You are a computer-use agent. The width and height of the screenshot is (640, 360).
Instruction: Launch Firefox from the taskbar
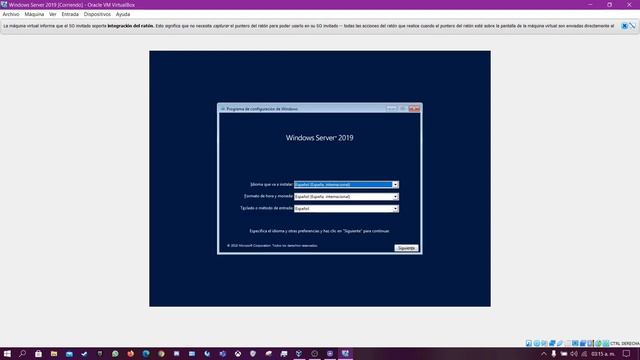[x=131, y=353]
